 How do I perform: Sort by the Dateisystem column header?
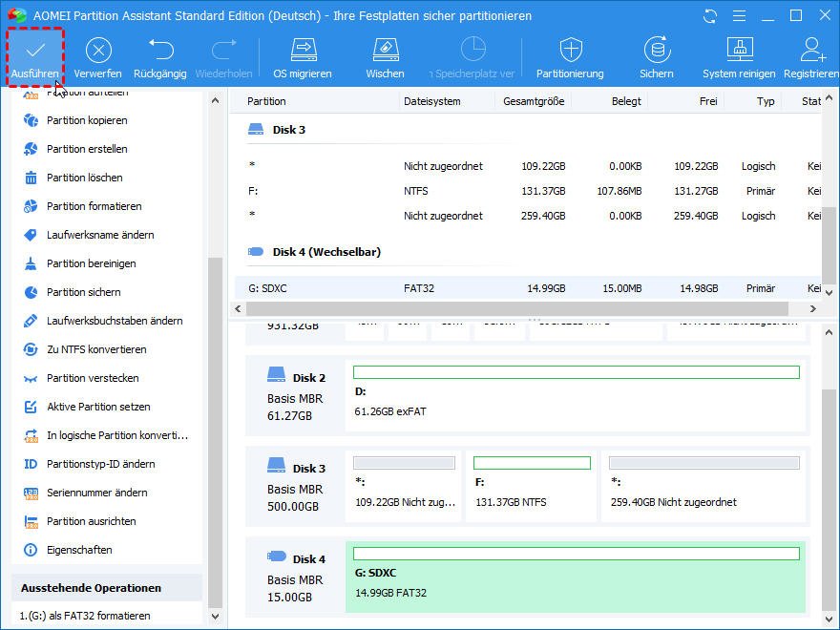[431, 101]
